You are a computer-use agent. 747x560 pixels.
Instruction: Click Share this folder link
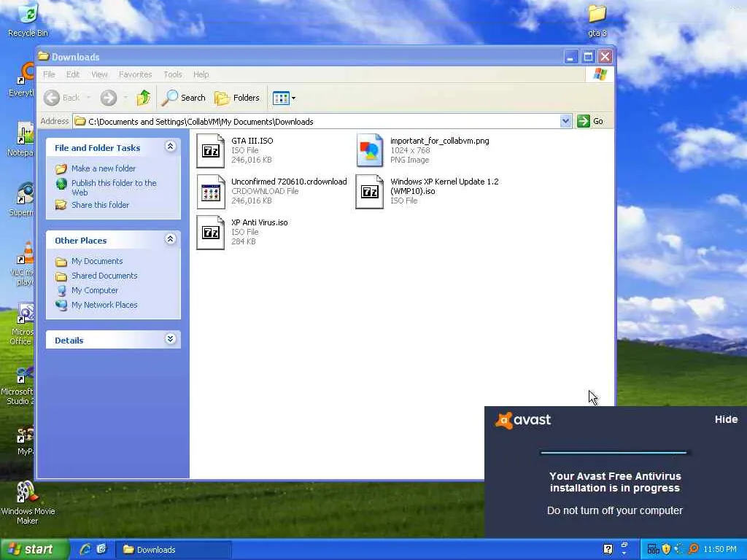pyautogui.click(x=100, y=205)
